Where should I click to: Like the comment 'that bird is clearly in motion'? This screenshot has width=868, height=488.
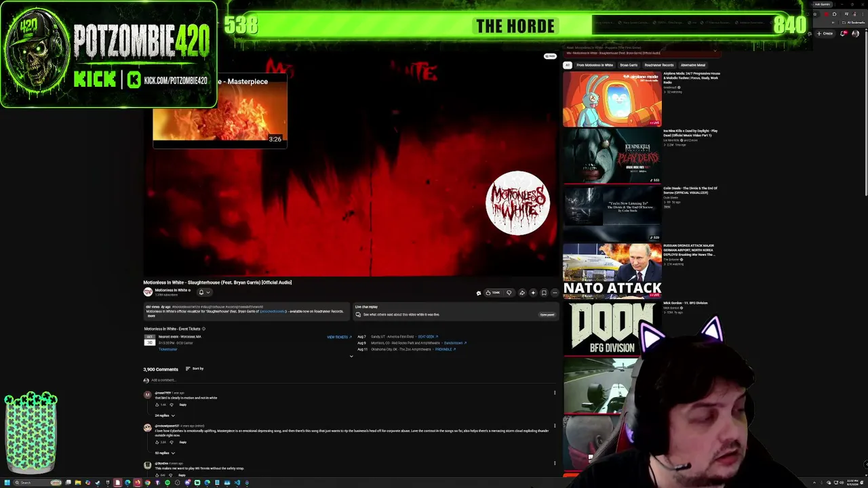coord(157,405)
